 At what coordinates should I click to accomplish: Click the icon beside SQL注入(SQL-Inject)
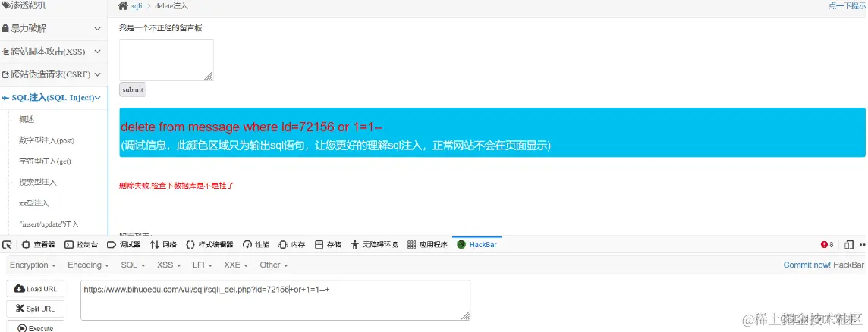click(5, 98)
